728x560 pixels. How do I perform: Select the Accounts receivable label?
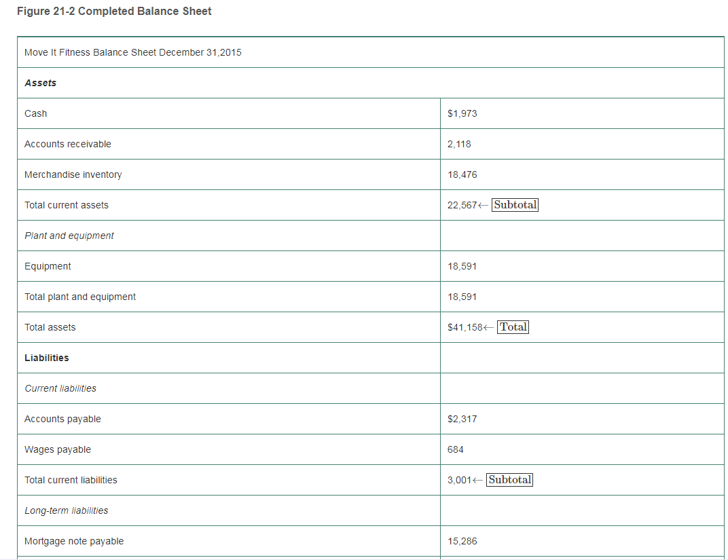(x=68, y=144)
